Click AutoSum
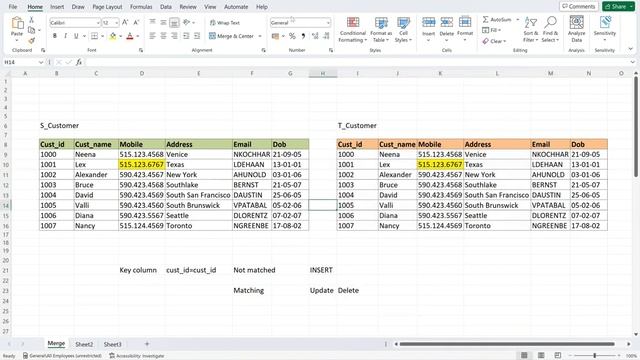Screen dimensions: 640x360 click(497, 20)
